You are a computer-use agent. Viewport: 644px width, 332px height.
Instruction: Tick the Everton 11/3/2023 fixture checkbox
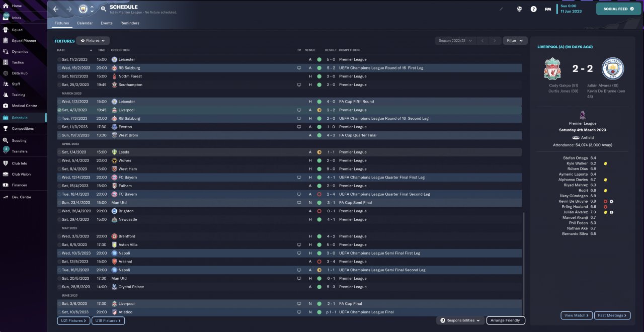click(x=59, y=127)
